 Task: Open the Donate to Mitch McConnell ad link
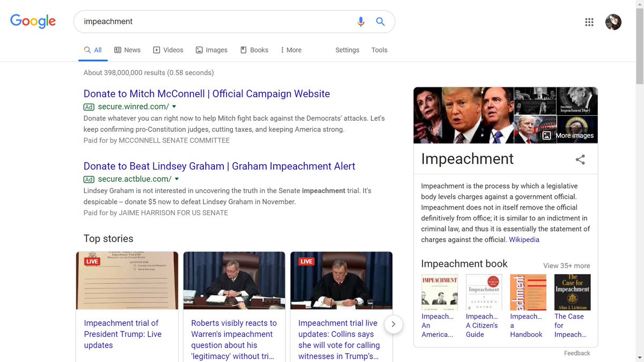point(207,94)
